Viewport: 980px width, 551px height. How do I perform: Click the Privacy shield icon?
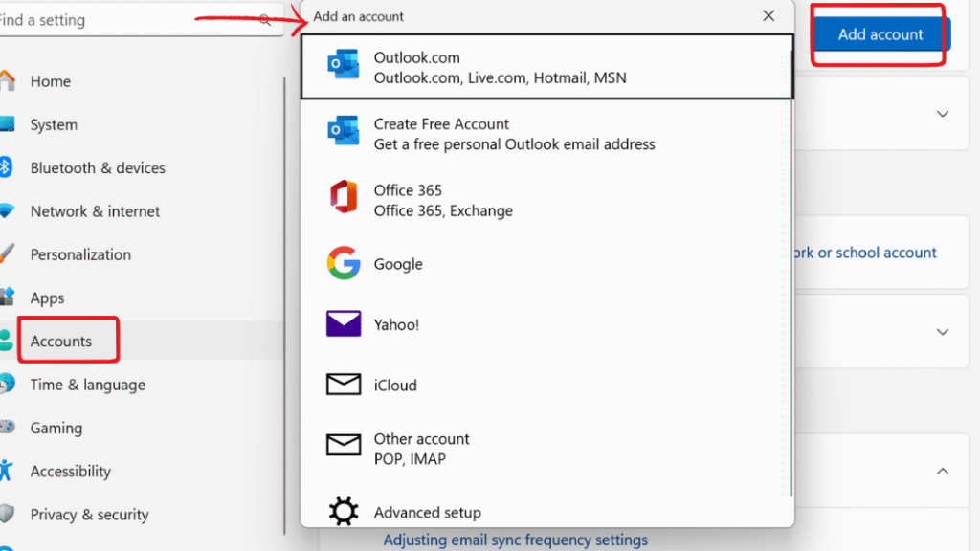[x=7, y=514]
